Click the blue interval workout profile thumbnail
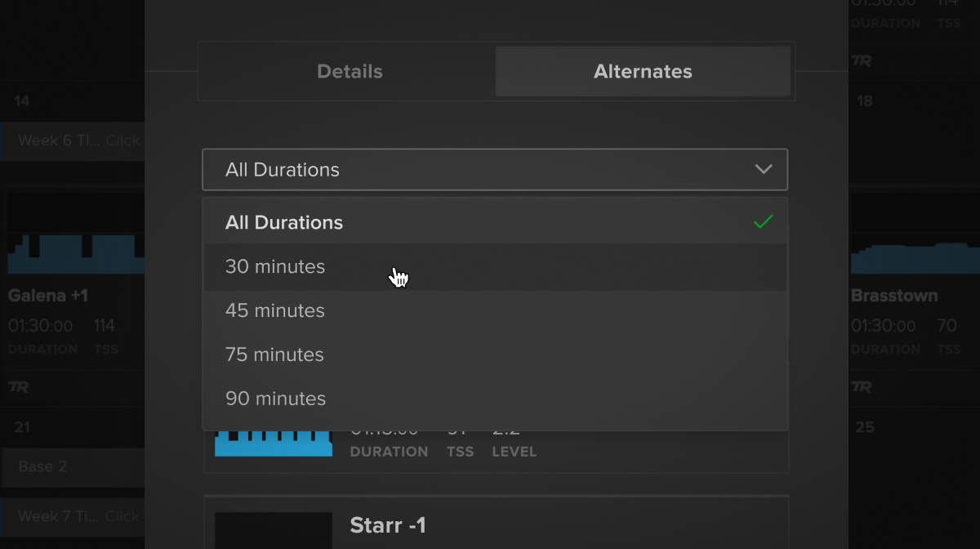This screenshot has height=549, width=980. click(x=274, y=441)
